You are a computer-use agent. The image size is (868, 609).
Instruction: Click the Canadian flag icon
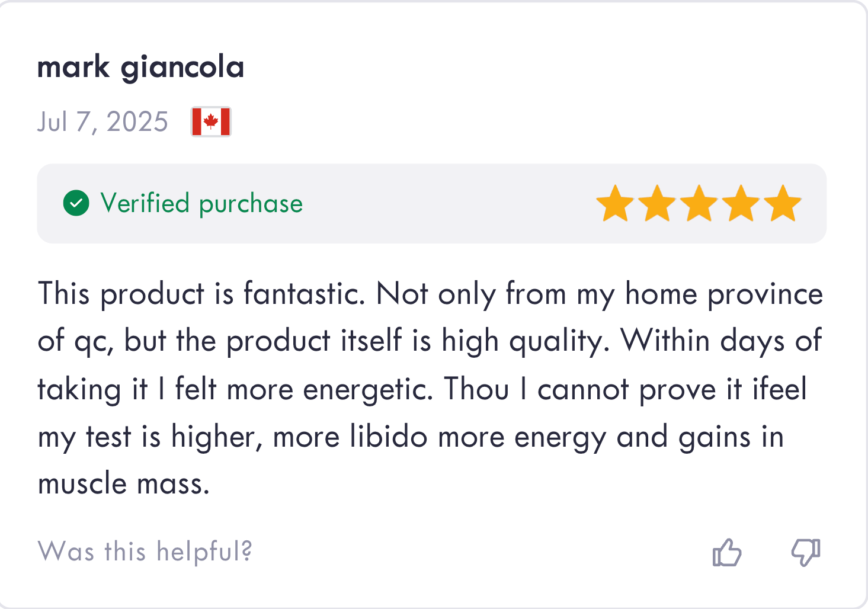[x=211, y=121]
